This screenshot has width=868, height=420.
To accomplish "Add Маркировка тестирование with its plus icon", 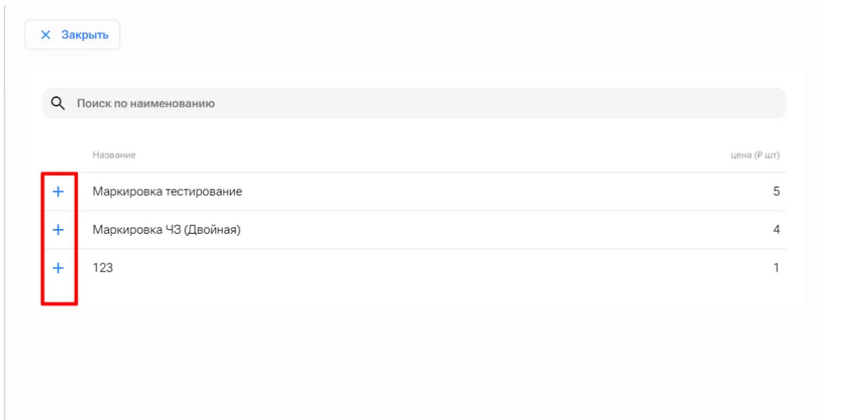I will pos(58,192).
